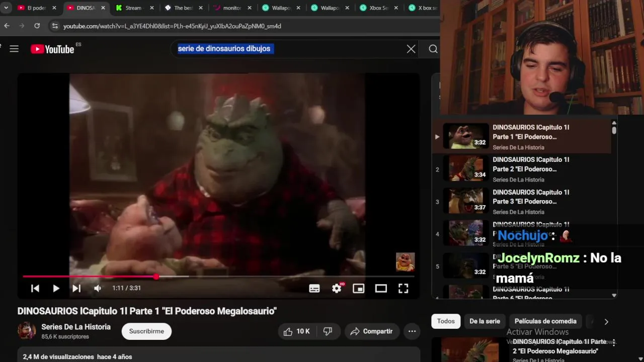Share the video via Compartir
This screenshot has height=362, width=644.
click(x=371, y=331)
